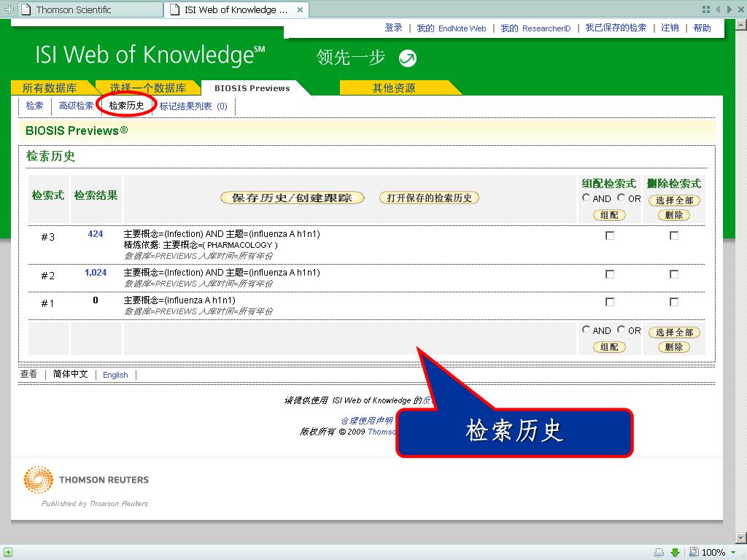Close the ISI Web of Knowledge tab
Viewport: 747px width, 560px height.
pos(300,9)
